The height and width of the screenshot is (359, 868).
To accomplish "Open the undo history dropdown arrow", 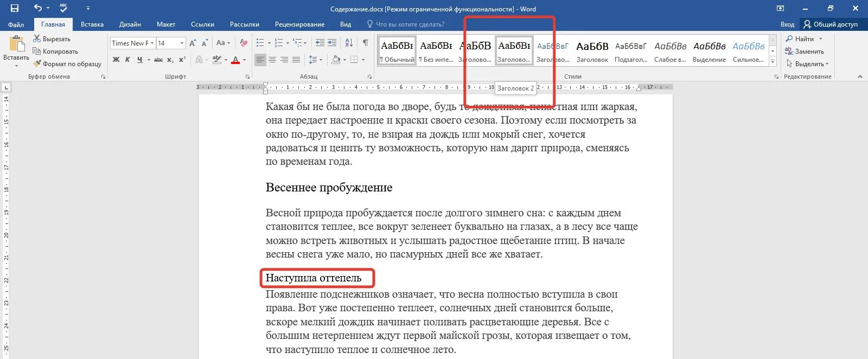I will pyautogui.click(x=48, y=9).
